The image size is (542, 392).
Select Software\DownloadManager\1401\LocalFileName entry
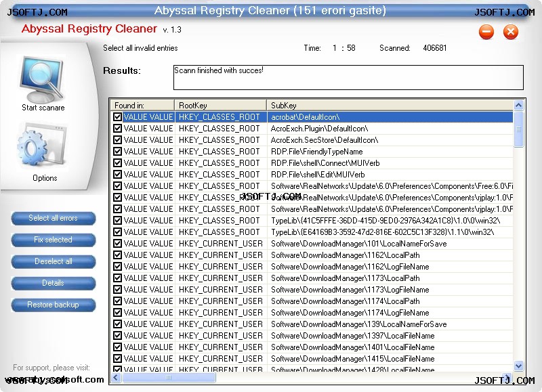[312, 347]
